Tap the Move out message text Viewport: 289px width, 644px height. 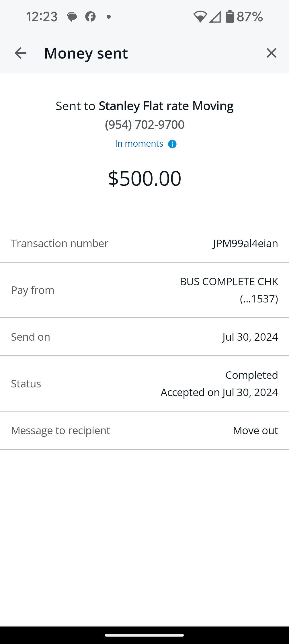[255, 430]
